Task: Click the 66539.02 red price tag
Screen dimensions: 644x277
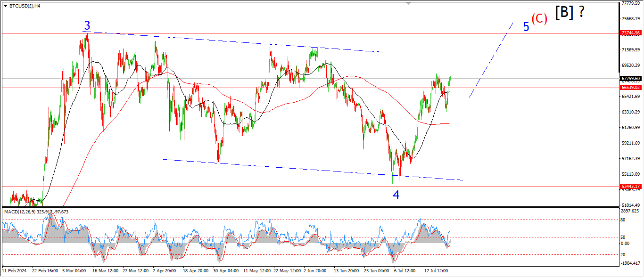Action: (630, 88)
